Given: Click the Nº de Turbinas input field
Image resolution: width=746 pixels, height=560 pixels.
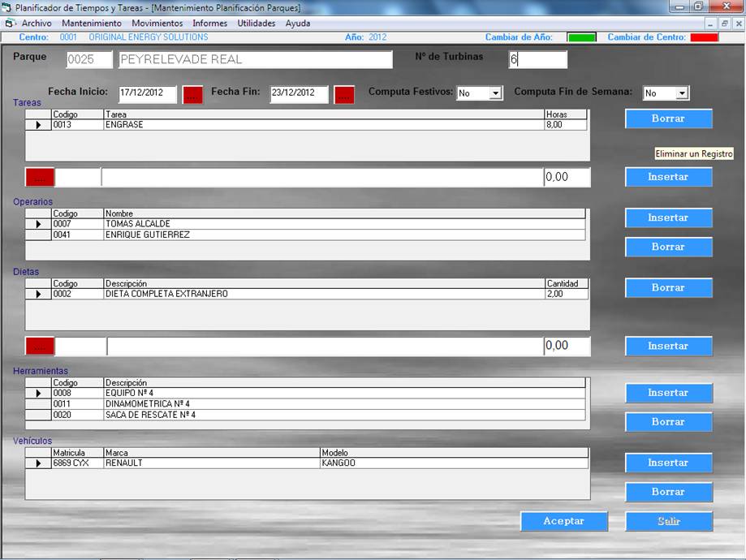Looking at the screenshot, I should (537, 59).
